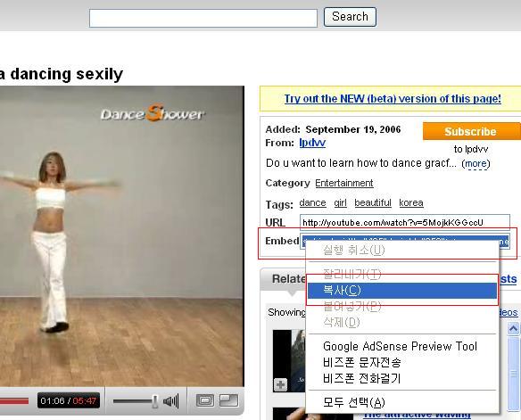The height and width of the screenshot is (420, 521).
Task: Open Google AdSense Preview Tool menu item
Action: tap(402, 346)
